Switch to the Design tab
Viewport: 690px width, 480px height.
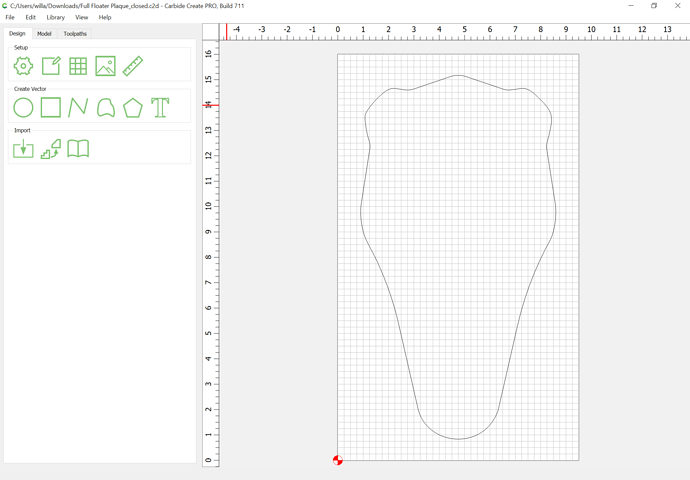[17, 33]
